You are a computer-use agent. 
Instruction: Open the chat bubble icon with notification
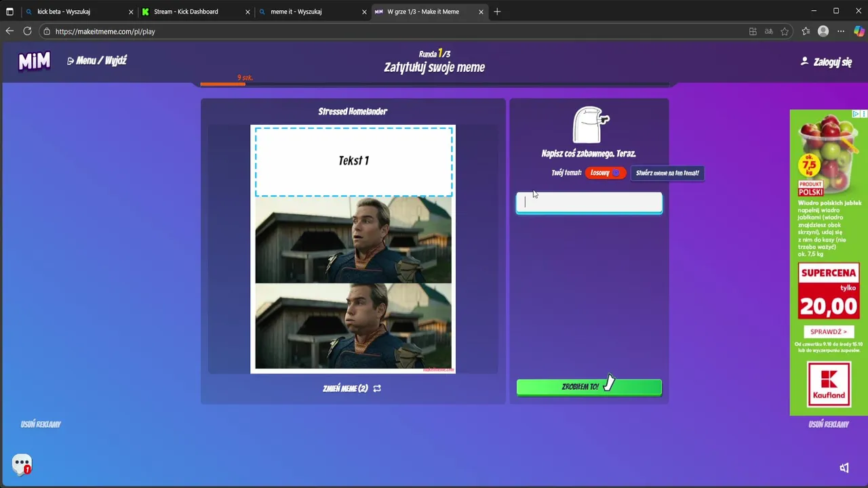click(22, 464)
